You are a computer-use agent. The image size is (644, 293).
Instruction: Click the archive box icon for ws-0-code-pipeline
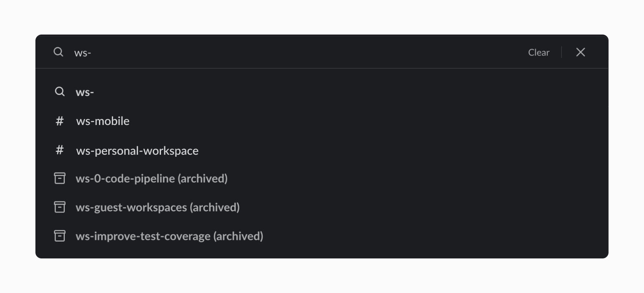[60, 178]
